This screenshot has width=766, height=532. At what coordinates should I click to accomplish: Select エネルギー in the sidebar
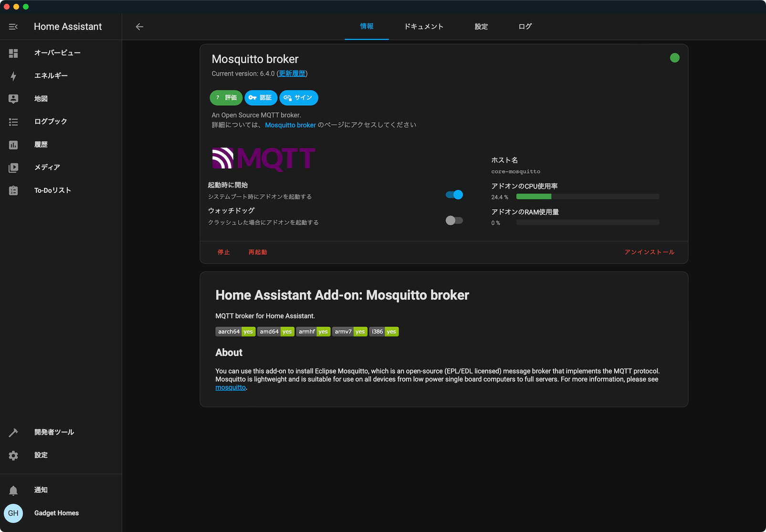tap(61, 76)
